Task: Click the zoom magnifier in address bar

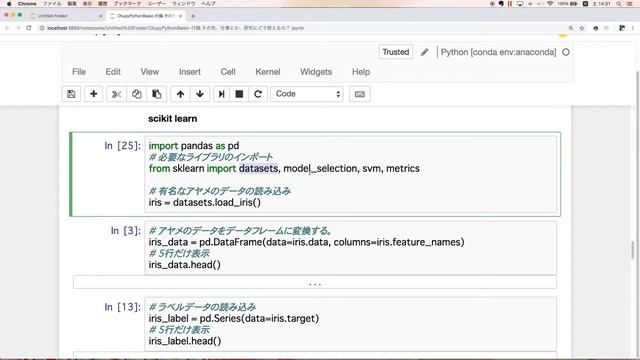Action: [571, 28]
